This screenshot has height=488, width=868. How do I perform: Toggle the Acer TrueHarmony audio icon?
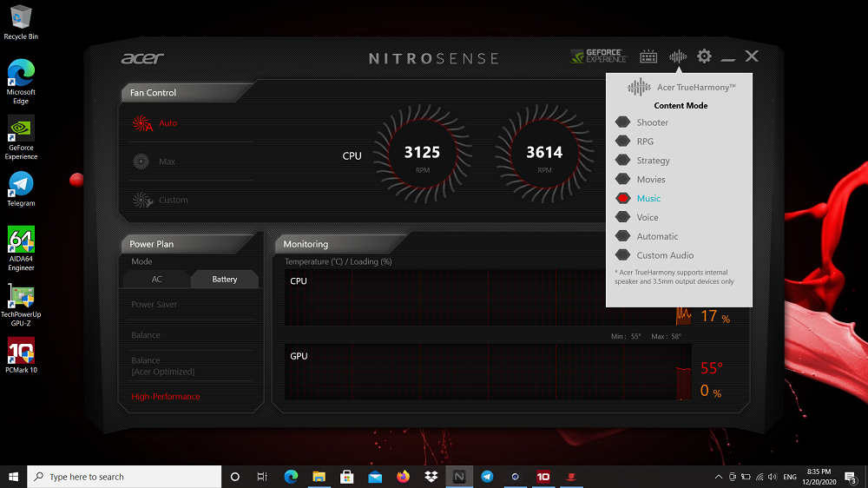pyautogui.click(x=678, y=56)
